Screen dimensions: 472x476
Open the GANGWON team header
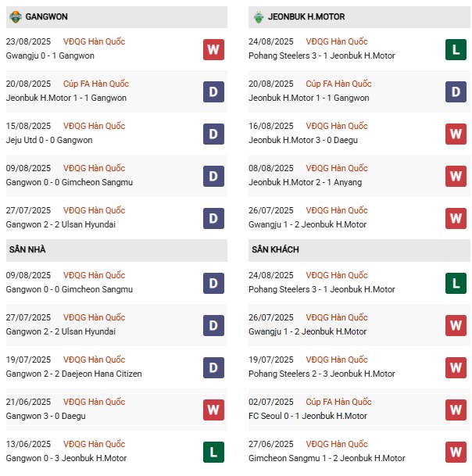point(45,16)
